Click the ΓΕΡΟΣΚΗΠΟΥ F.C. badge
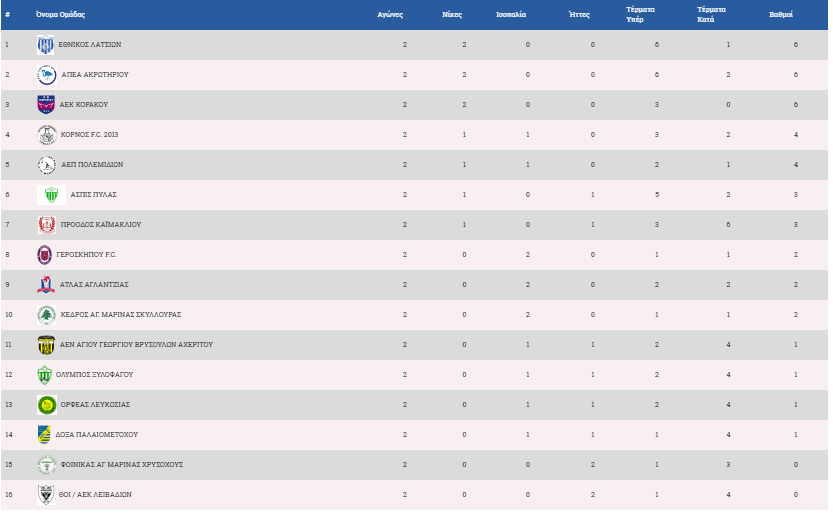Image resolution: width=833 pixels, height=521 pixels. point(45,255)
